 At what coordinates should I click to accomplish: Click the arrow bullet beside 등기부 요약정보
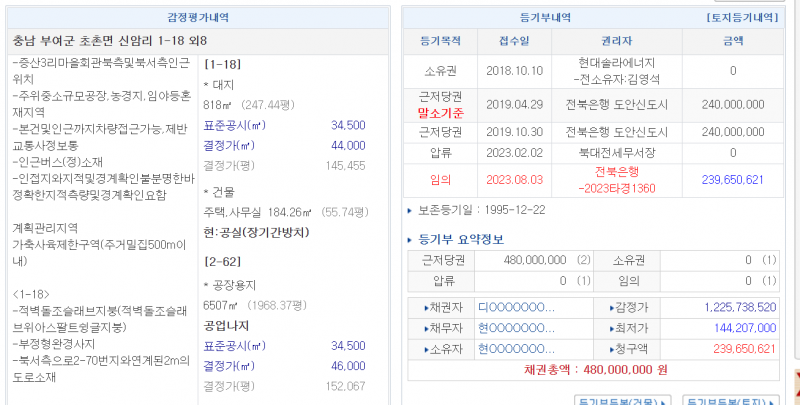click(411, 239)
